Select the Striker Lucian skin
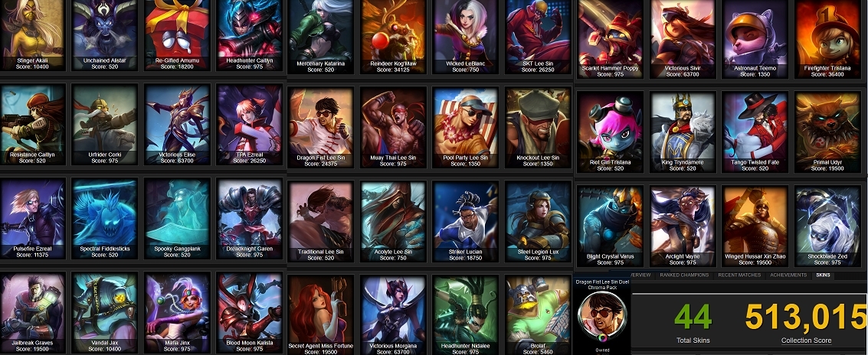This screenshot has height=355, width=868. coord(466,221)
